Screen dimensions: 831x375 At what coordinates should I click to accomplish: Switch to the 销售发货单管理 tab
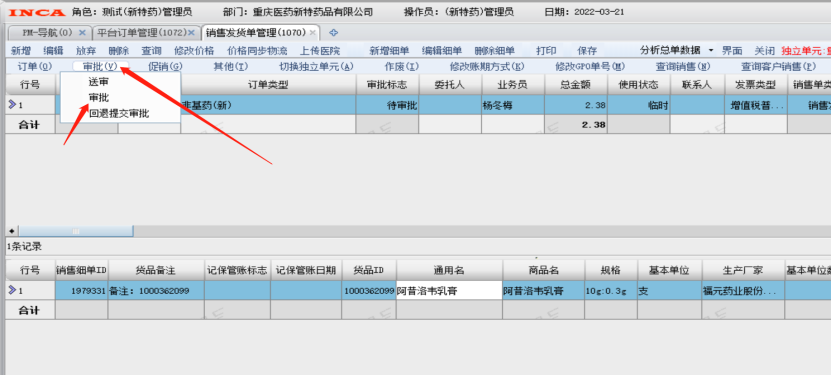(256, 33)
